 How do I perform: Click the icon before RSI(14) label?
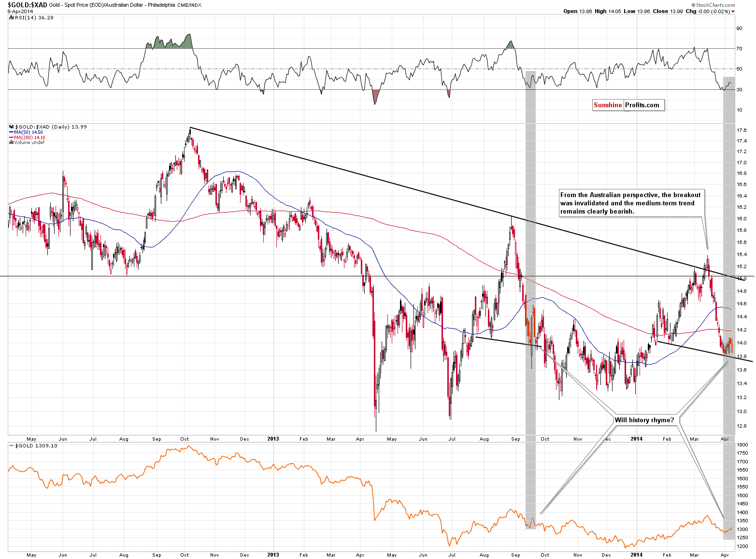pyautogui.click(x=11, y=17)
